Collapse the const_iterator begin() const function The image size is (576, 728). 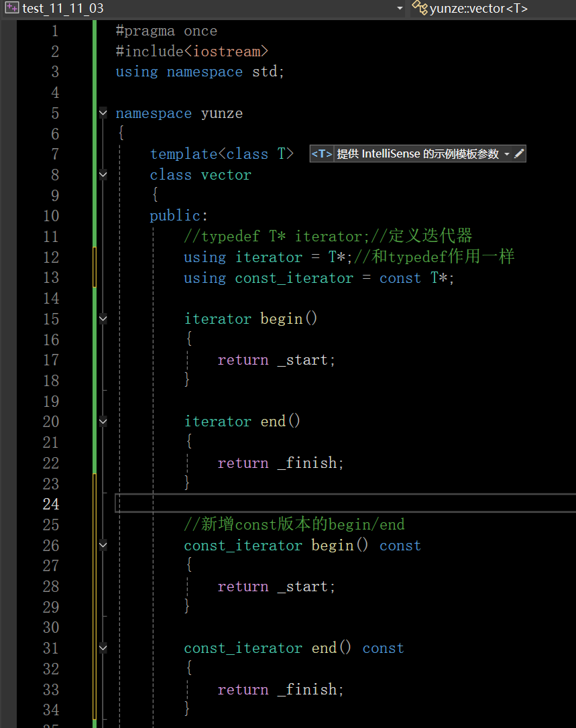click(x=103, y=546)
